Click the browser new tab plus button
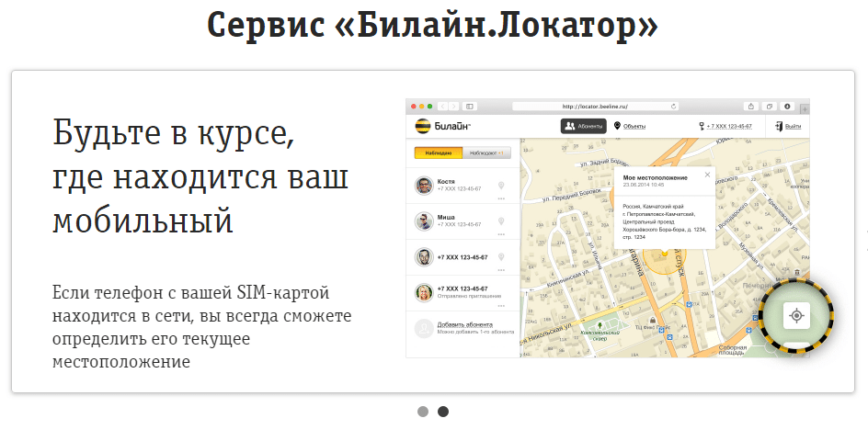This screenshot has width=868, height=441. tap(805, 109)
